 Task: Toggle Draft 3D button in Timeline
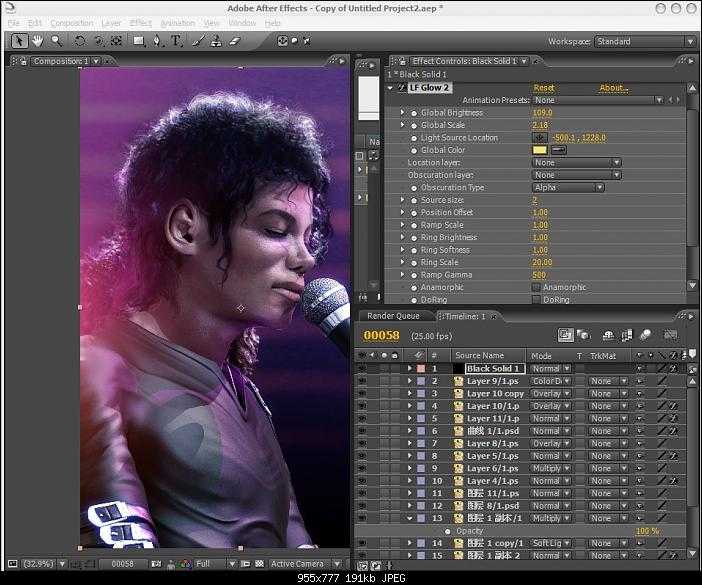pyautogui.click(x=583, y=335)
